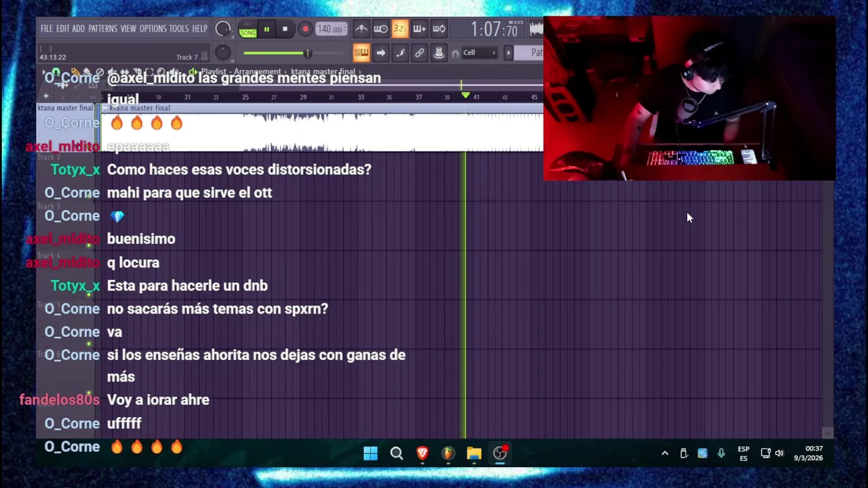Click the main pitch knob below volume knob

click(x=223, y=53)
